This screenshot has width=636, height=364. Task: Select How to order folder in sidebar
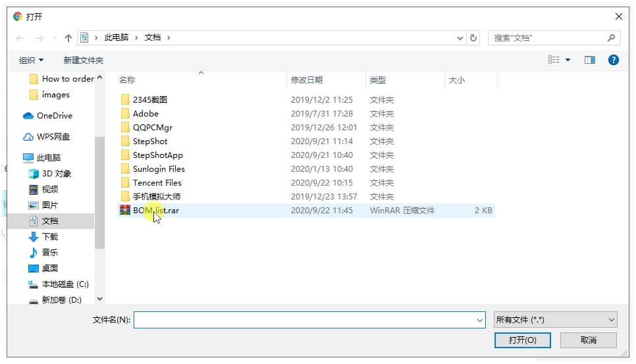coord(62,78)
